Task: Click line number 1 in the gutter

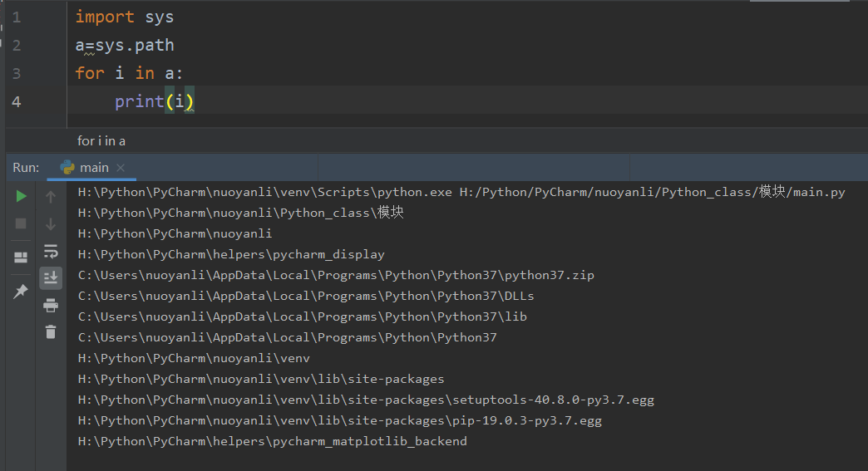Action: point(17,17)
